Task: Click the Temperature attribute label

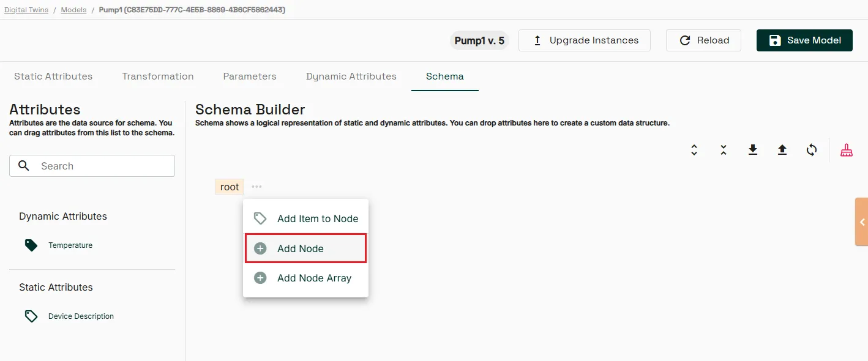Action: [70, 245]
